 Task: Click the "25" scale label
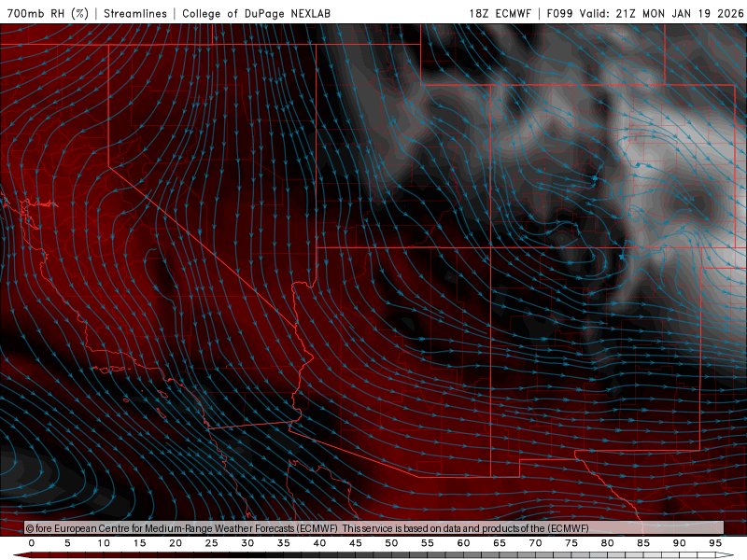point(212,543)
